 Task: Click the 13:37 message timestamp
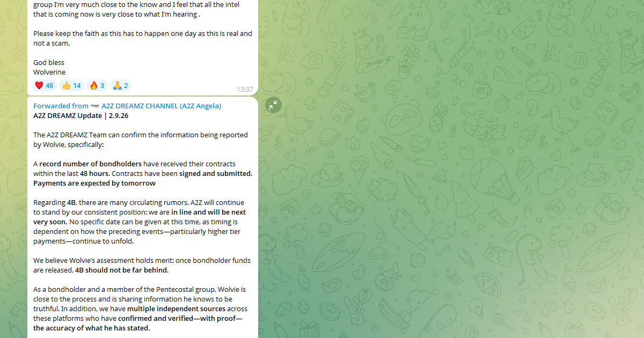pos(245,89)
